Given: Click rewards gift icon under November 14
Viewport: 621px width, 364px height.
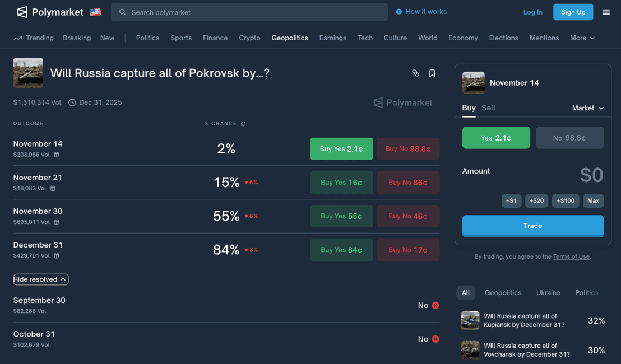Looking at the screenshot, I should [x=57, y=155].
